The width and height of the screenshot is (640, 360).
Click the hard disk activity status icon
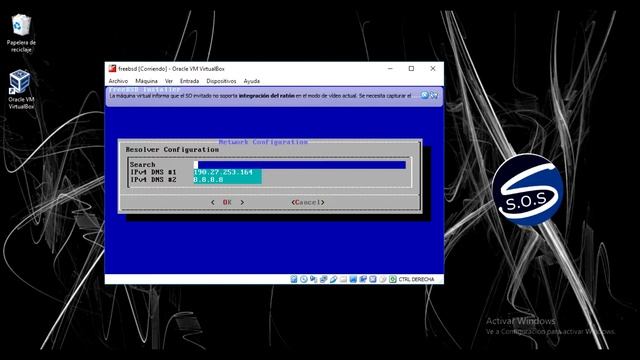[x=293, y=279]
